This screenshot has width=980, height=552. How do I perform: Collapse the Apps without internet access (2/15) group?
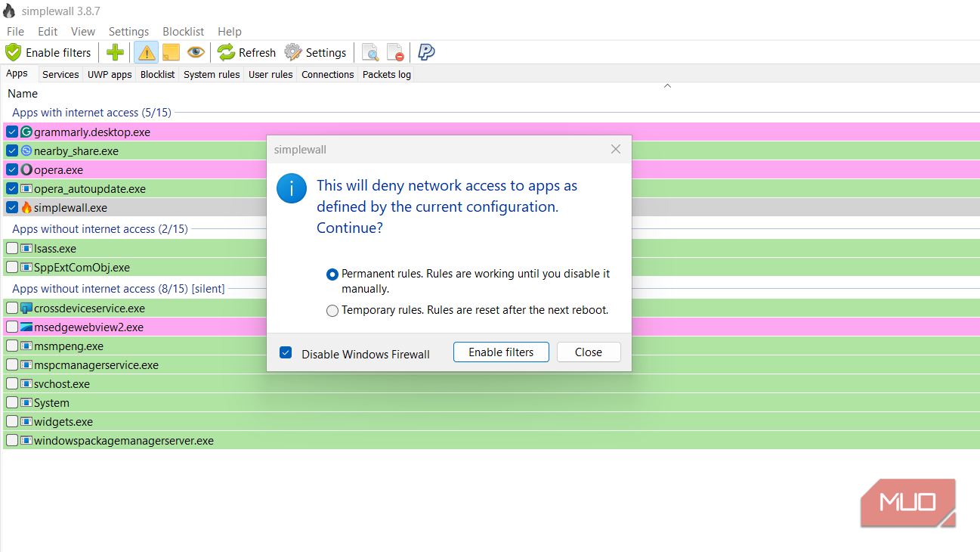[100, 229]
